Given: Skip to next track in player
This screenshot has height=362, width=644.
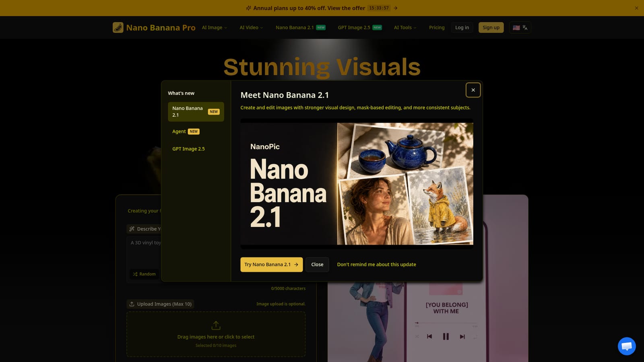Looking at the screenshot, I should coord(462,337).
